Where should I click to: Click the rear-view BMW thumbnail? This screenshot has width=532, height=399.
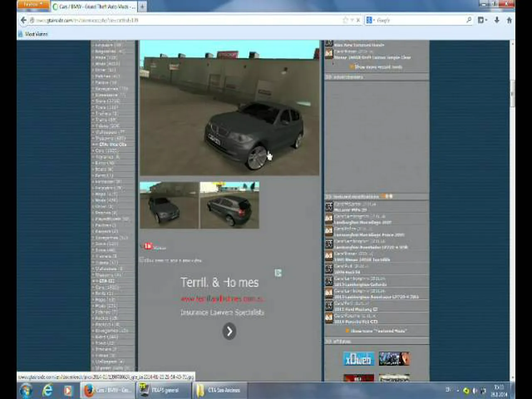click(229, 205)
